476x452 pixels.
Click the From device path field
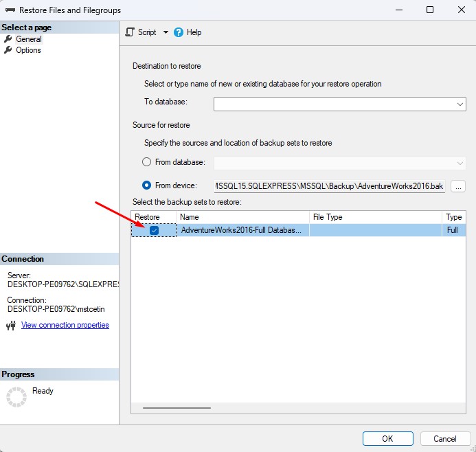(330, 185)
